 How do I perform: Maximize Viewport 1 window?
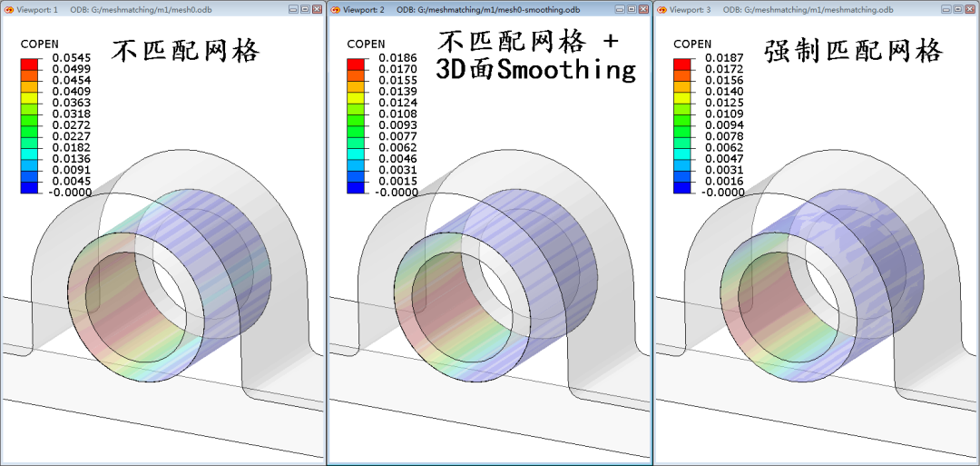pyautogui.click(x=305, y=9)
